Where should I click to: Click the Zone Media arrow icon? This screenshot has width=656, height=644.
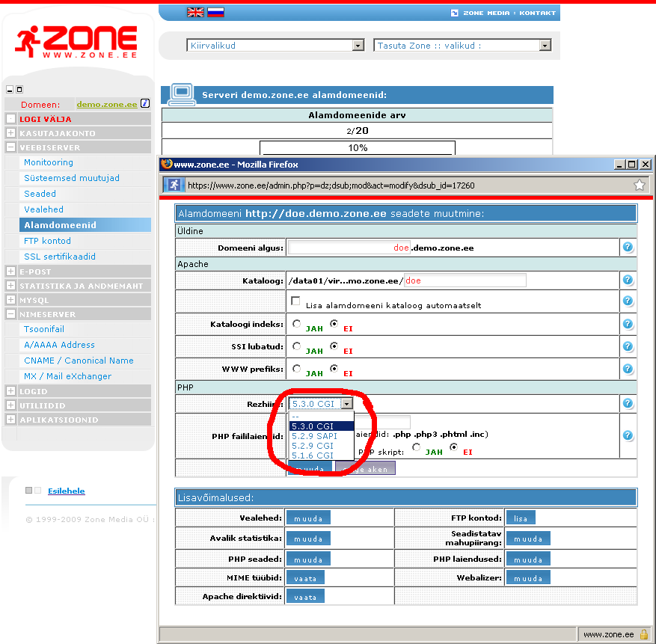(x=454, y=13)
